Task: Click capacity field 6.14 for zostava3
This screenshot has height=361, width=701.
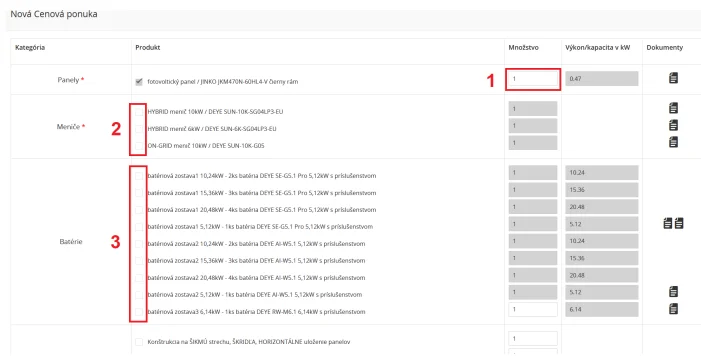Action: (602, 310)
